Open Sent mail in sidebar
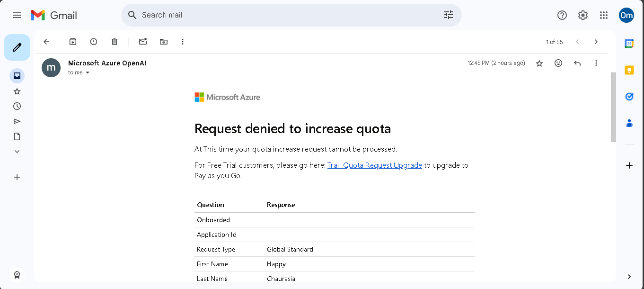Image resolution: width=644 pixels, height=289 pixels. [x=17, y=121]
